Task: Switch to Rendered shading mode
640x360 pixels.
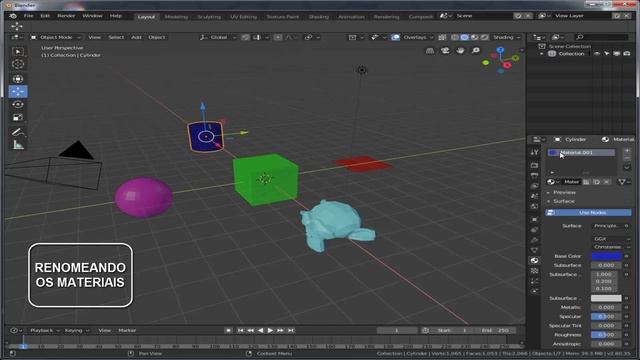Action: coord(484,37)
